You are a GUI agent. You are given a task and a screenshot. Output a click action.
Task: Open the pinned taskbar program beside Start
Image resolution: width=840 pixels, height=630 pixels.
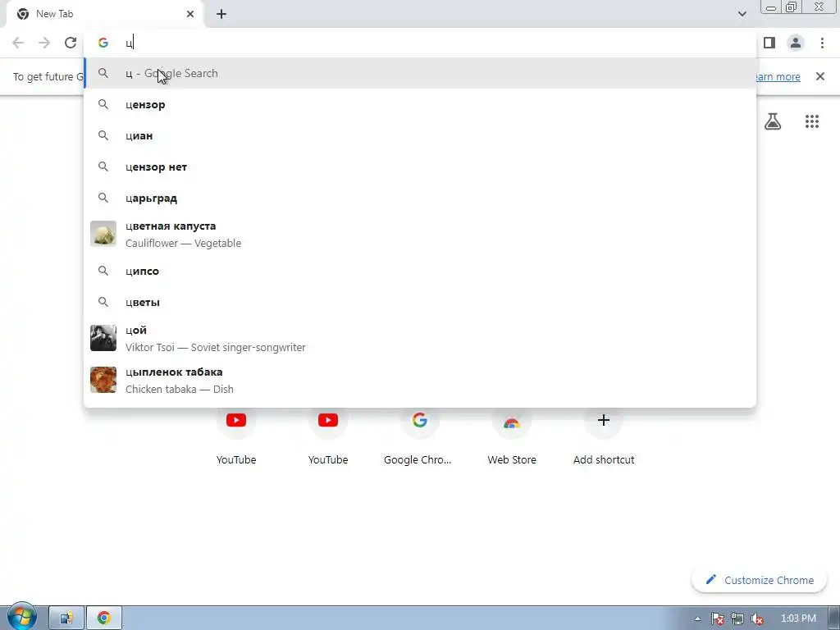click(66, 619)
